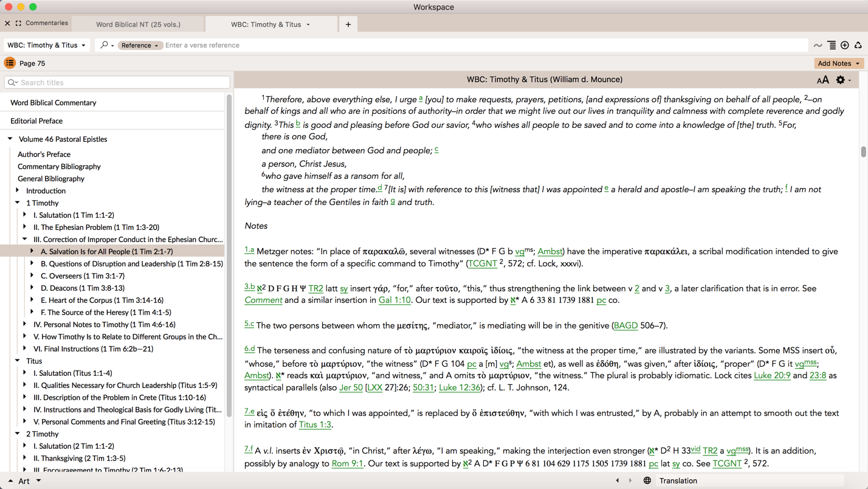Expand A. Salvation Is for All People
Image resolution: width=868 pixels, height=489 pixels.
32,252
